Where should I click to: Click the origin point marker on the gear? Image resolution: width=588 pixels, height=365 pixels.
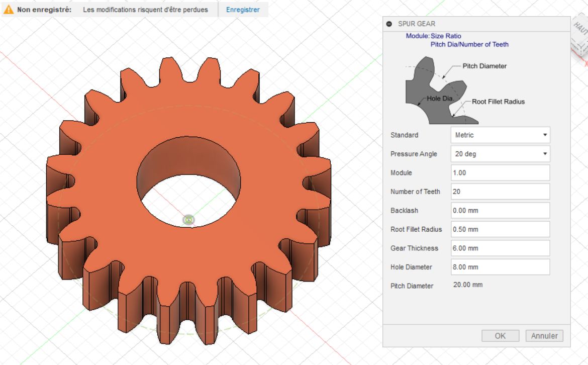tap(188, 220)
